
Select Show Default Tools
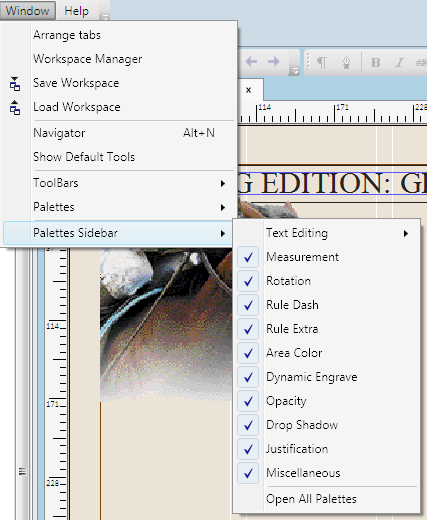(84, 157)
